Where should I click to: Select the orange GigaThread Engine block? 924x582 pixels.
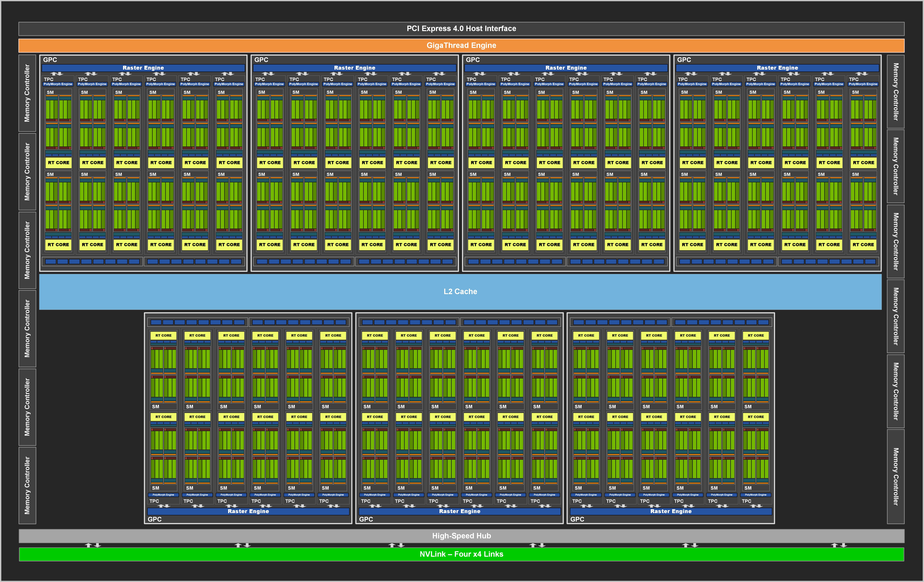click(461, 45)
